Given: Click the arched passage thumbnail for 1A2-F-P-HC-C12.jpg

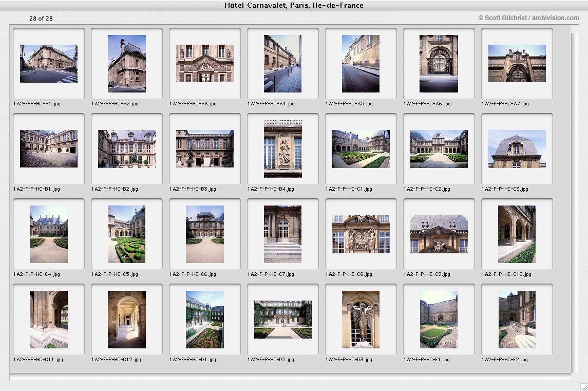Looking at the screenshot, I should click(x=127, y=320).
